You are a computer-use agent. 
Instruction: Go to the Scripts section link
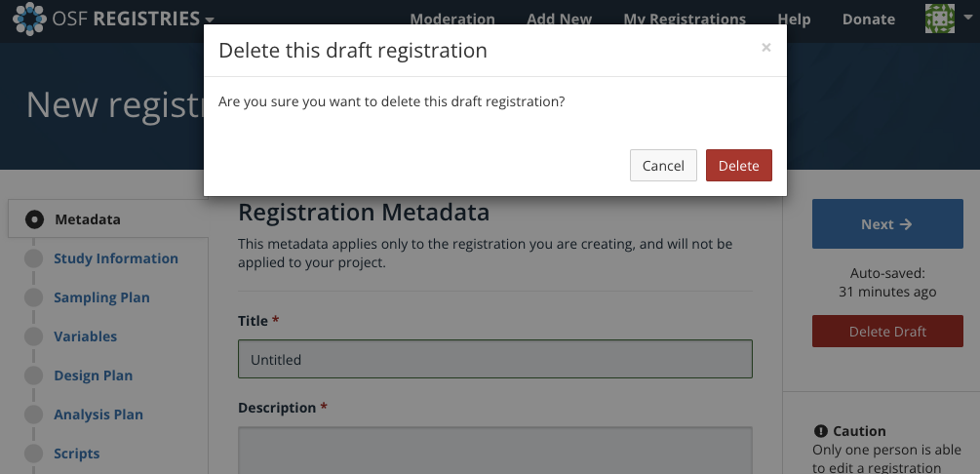click(x=77, y=454)
